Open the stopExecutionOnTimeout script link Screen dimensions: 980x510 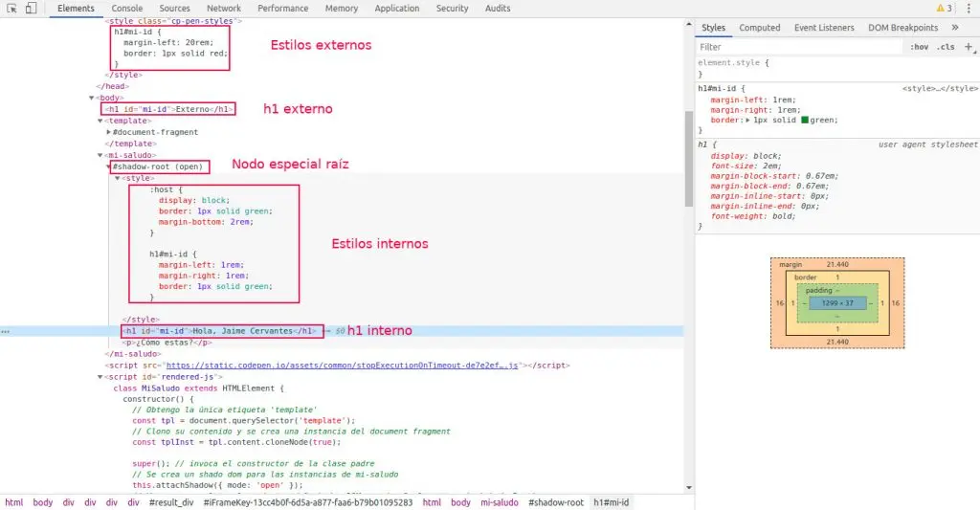click(x=342, y=366)
